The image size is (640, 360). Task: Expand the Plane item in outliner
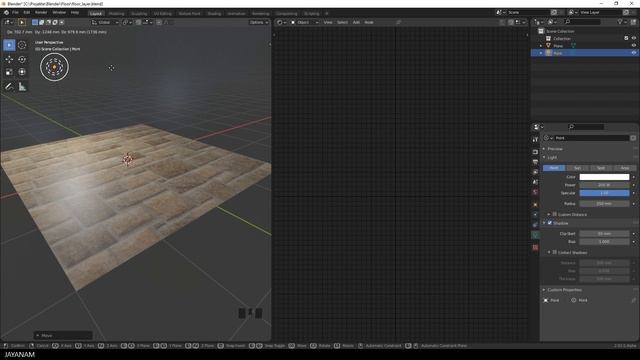tap(541, 46)
